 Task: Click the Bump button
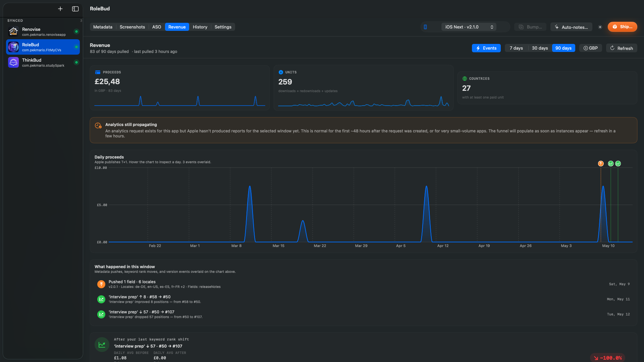[x=530, y=27]
